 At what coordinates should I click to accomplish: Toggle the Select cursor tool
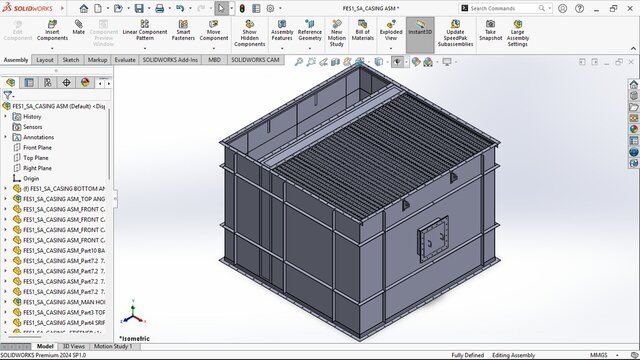(x=221, y=8)
